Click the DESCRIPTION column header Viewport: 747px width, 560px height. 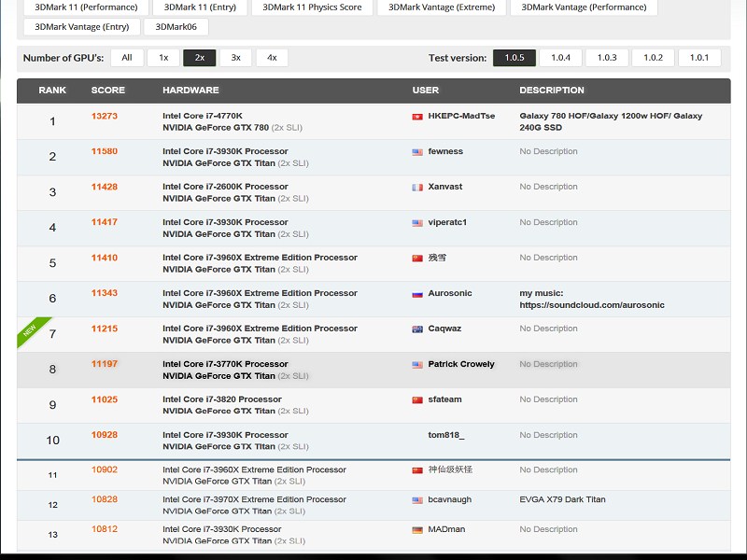pyautogui.click(x=552, y=90)
